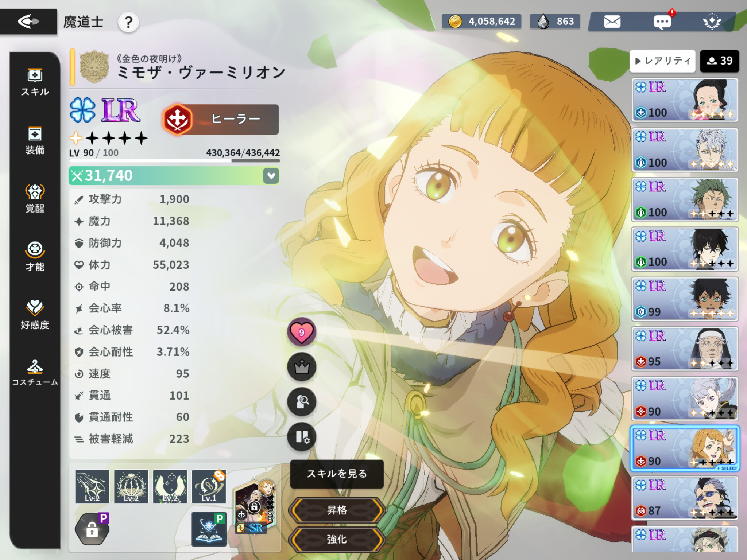Open the chat bubble with notification
Screen dimensions: 747x560
[x=663, y=22]
